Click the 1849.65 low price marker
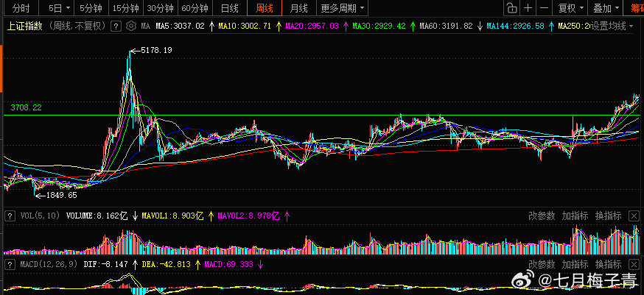Viewport: 644px width, 295px height. 61,195
